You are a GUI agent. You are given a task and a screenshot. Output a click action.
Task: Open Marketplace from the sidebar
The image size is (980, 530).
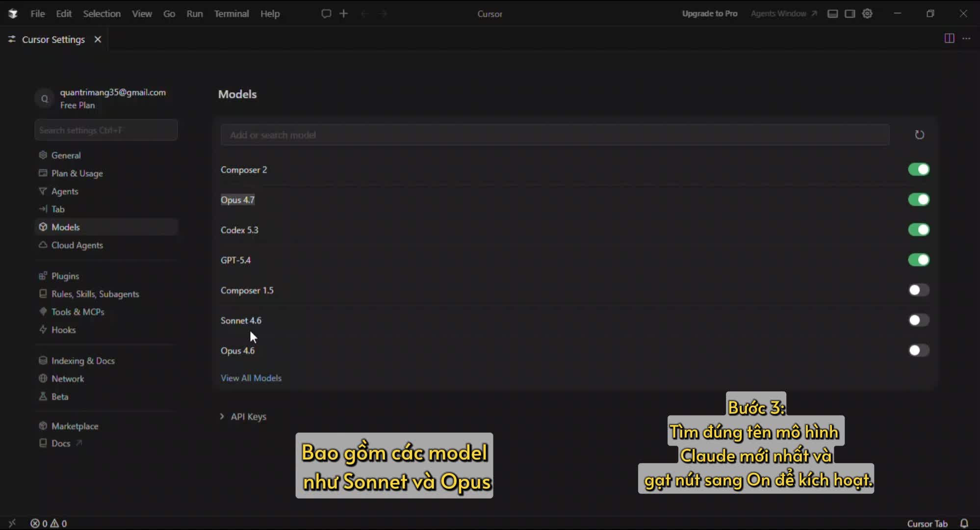tap(106, 426)
